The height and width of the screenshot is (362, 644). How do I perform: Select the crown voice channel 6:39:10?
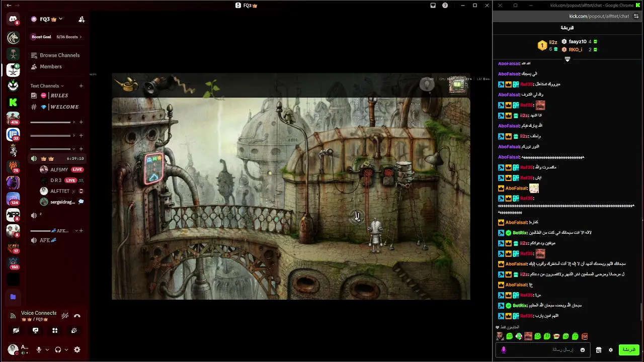click(57, 158)
